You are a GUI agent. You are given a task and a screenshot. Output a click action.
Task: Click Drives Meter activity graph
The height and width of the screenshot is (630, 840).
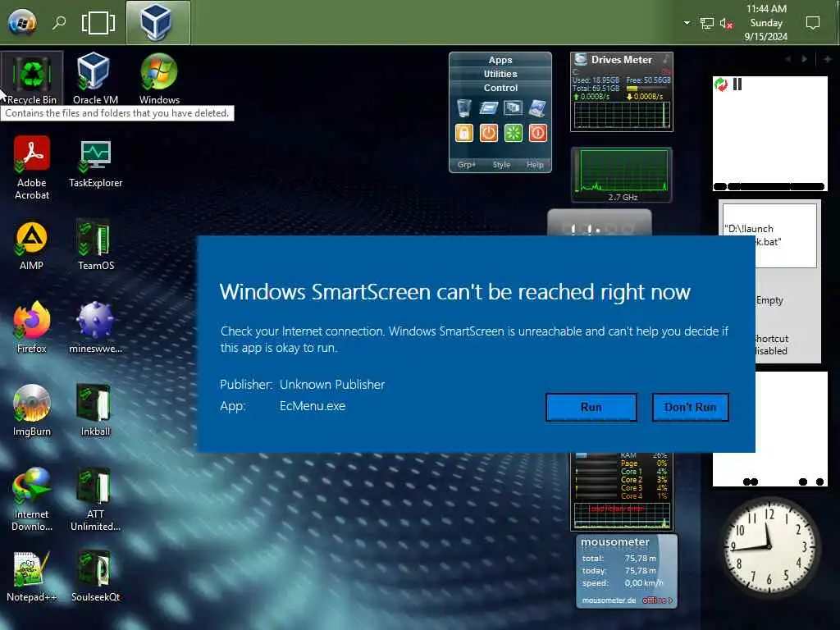click(622, 114)
